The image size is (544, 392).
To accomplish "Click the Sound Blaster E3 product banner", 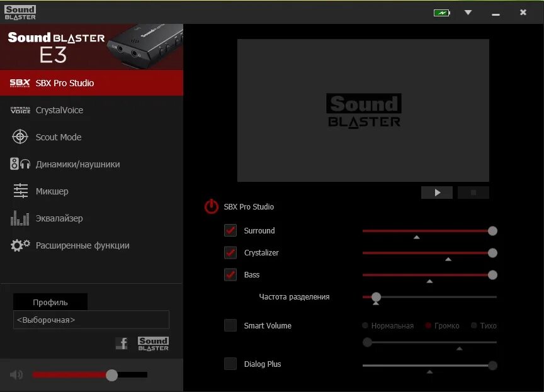I will [x=91, y=47].
